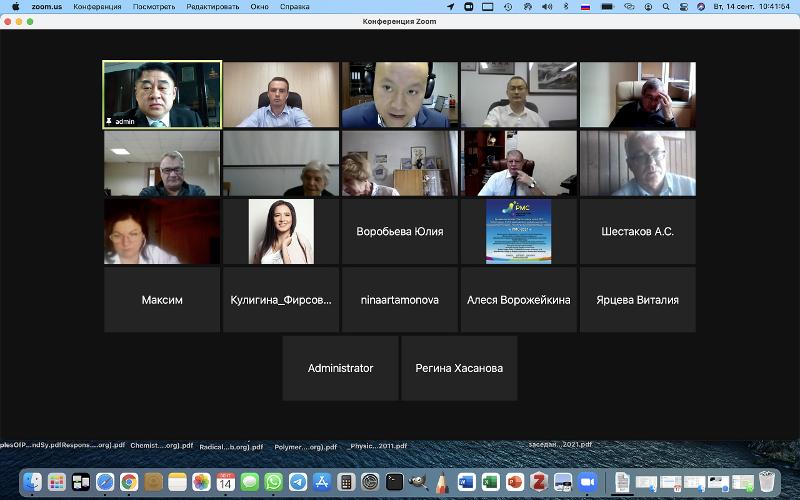Open Microsoft Excel from the Dock

pos(490,482)
